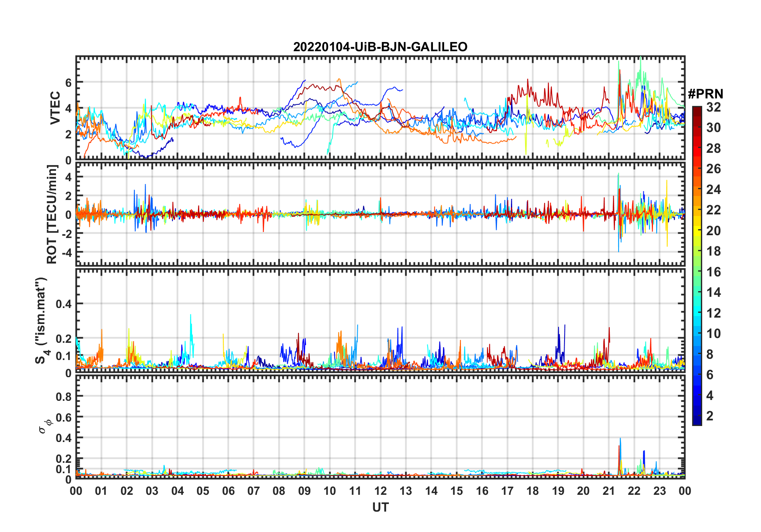Click colorbar tick label 24
The image size is (761, 532).
(713, 190)
